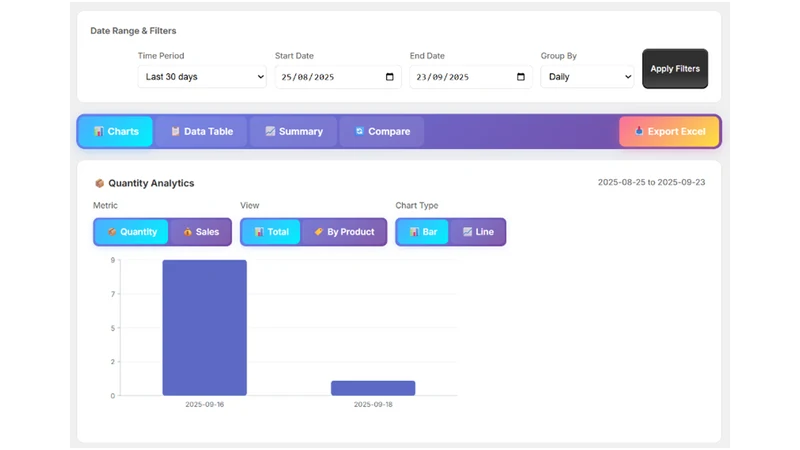Click the bar for 2025-09-16
The image size is (800, 450).
[x=205, y=328]
